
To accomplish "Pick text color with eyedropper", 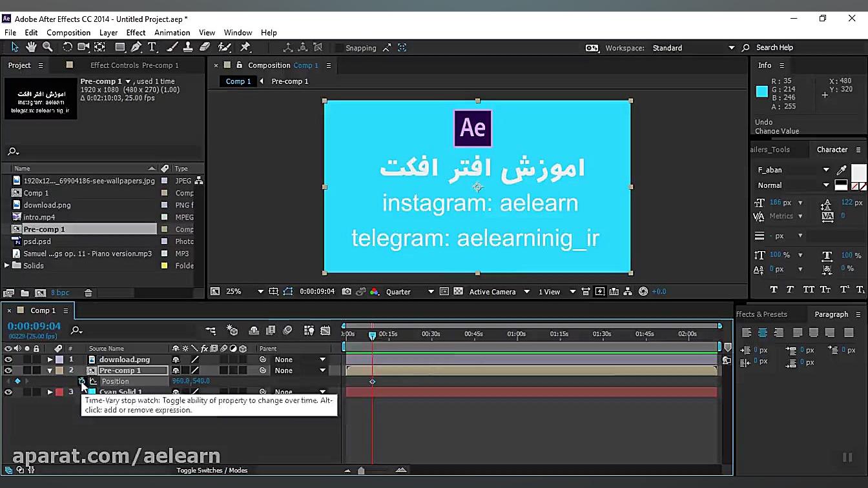I will 841,170.
